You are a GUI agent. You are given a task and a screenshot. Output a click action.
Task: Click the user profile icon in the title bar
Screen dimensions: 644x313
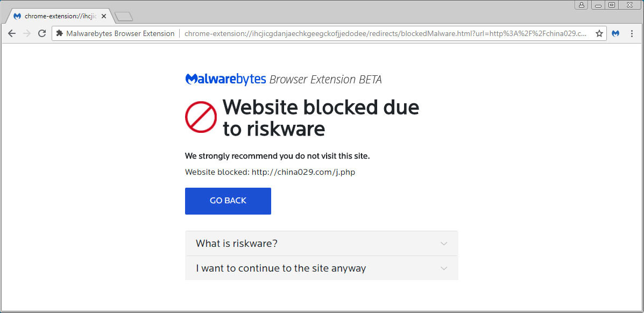tap(582, 5)
